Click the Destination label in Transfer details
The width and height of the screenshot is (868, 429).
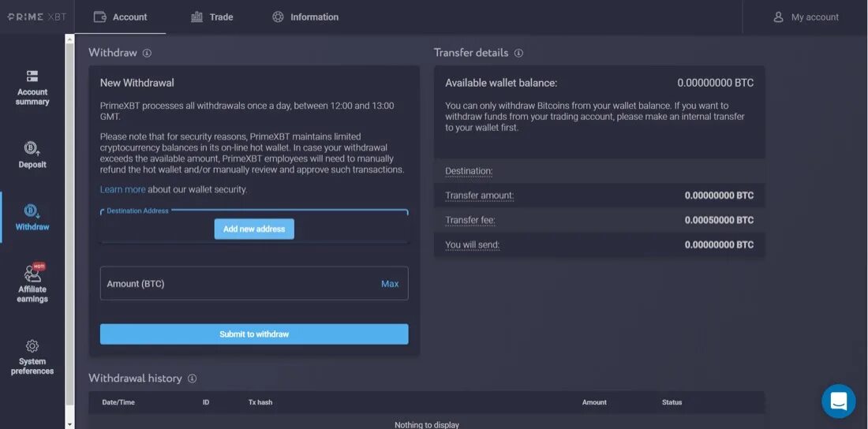click(x=468, y=171)
